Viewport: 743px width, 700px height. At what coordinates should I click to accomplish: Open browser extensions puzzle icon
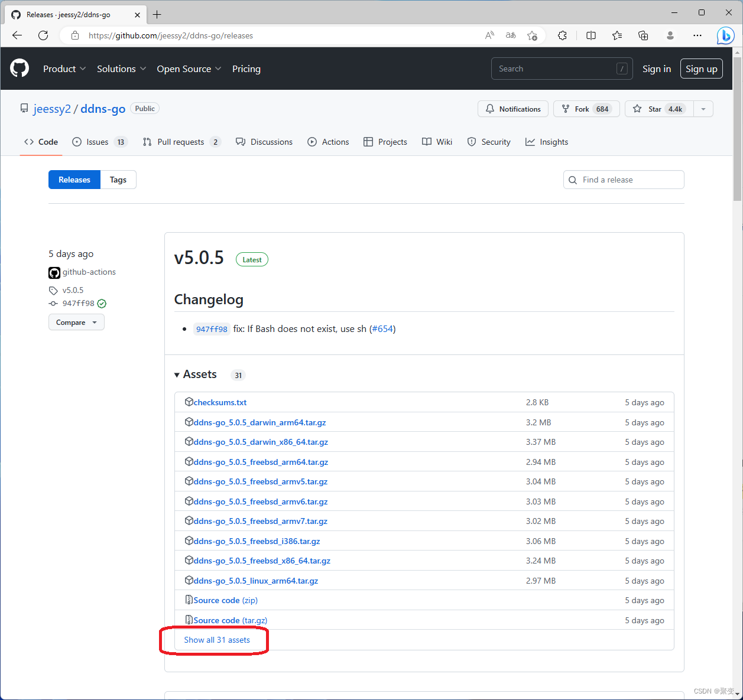click(x=562, y=35)
